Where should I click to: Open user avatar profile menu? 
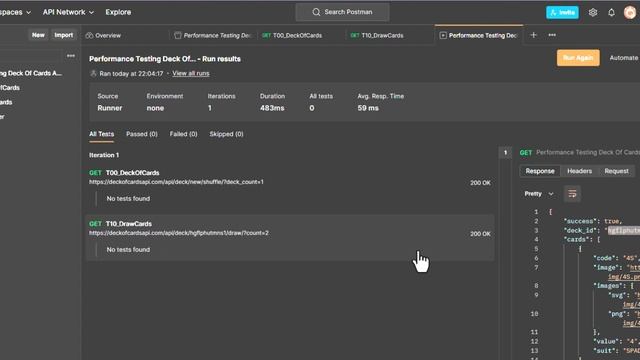point(630,12)
